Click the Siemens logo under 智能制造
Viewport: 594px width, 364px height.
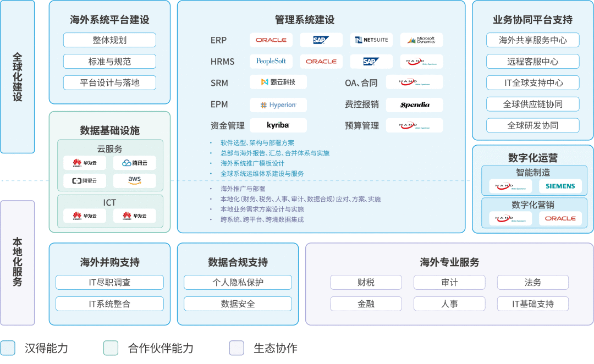pyautogui.click(x=560, y=186)
